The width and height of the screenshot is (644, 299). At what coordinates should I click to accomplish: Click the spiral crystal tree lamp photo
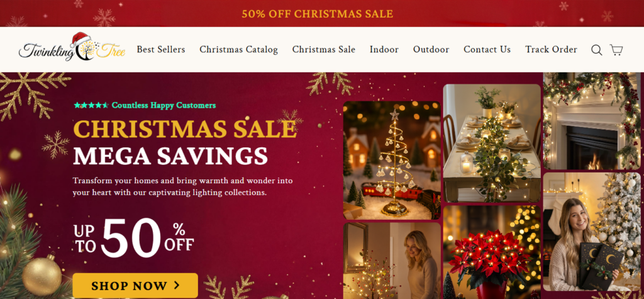point(392,161)
